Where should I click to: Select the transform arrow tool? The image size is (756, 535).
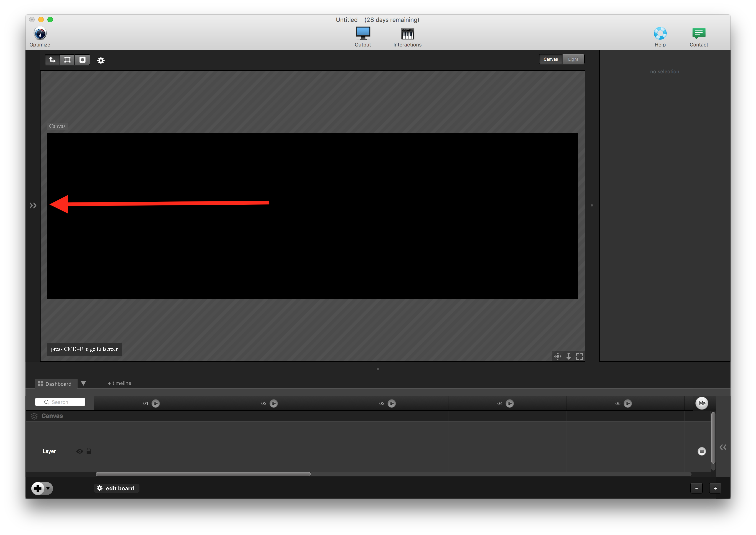pyautogui.click(x=52, y=60)
